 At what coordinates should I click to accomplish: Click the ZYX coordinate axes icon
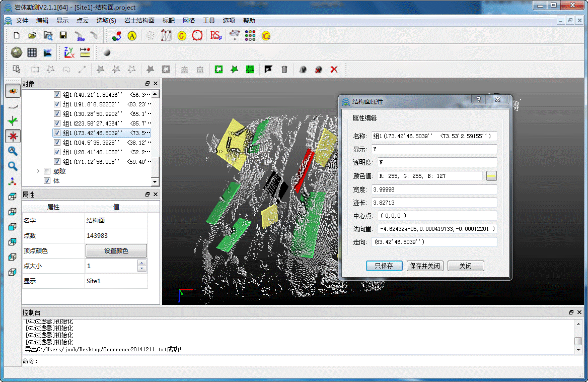[69, 52]
